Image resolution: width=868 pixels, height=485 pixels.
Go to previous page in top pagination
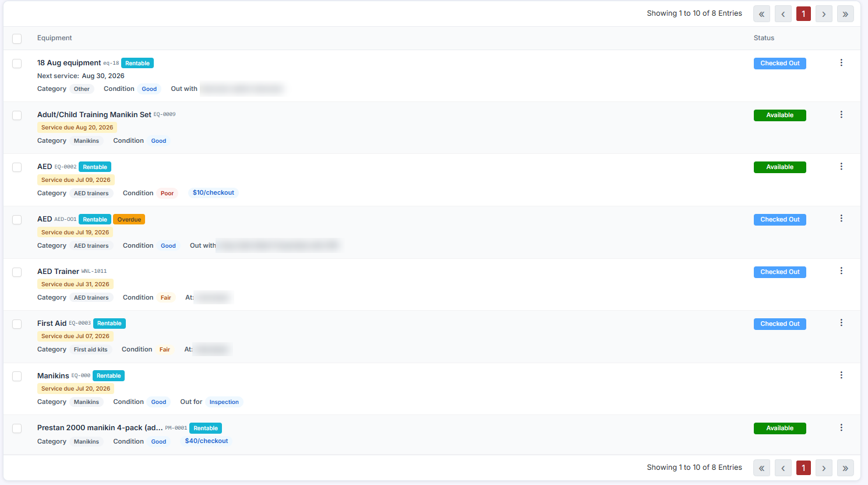point(783,14)
